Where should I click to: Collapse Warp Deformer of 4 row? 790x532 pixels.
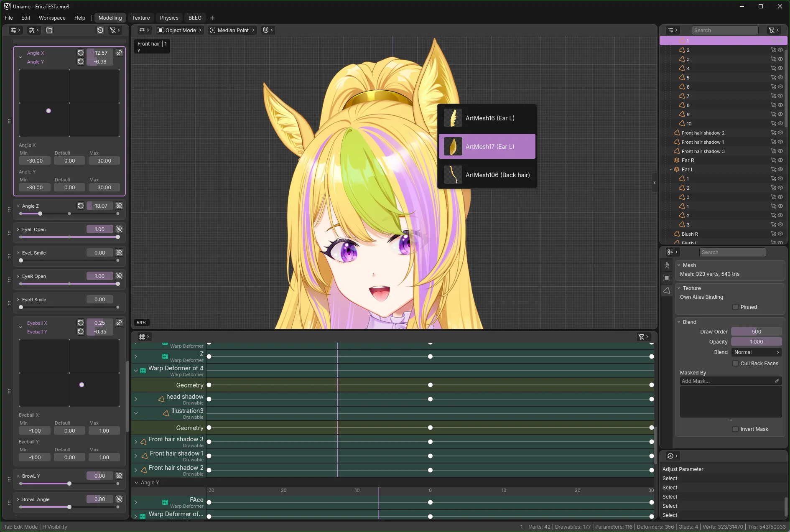(136, 371)
